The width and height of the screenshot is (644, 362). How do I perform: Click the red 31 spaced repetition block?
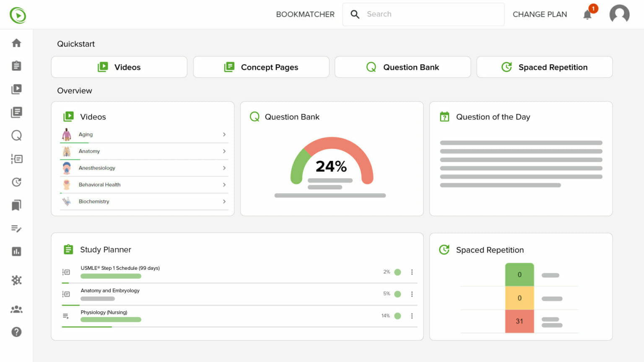[519, 321]
